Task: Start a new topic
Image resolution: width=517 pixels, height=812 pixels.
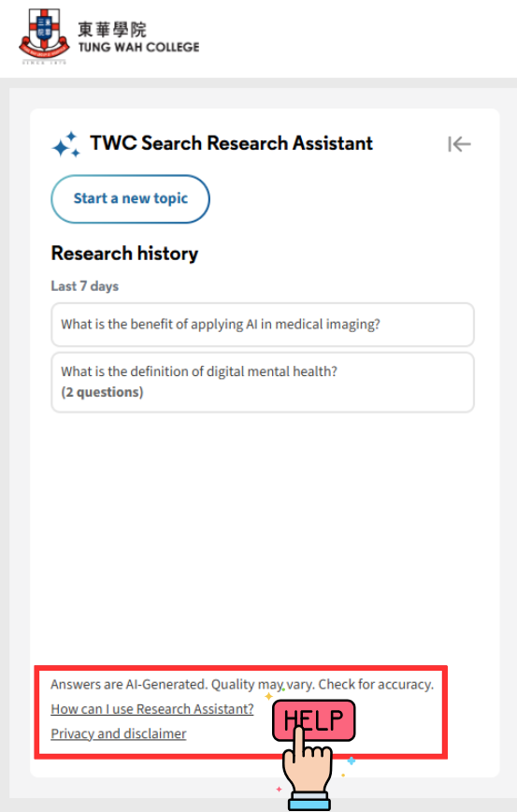Action: pyautogui.click(x=130, y=199)
